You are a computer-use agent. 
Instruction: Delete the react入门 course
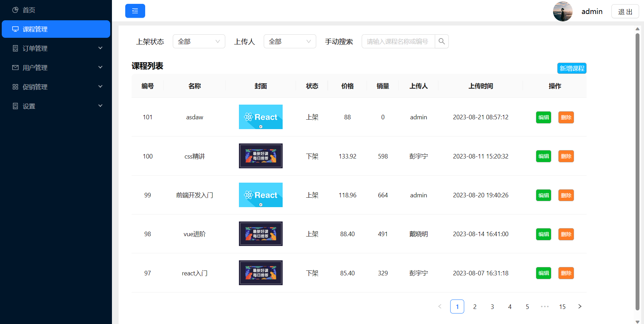[x=566, y=273]
